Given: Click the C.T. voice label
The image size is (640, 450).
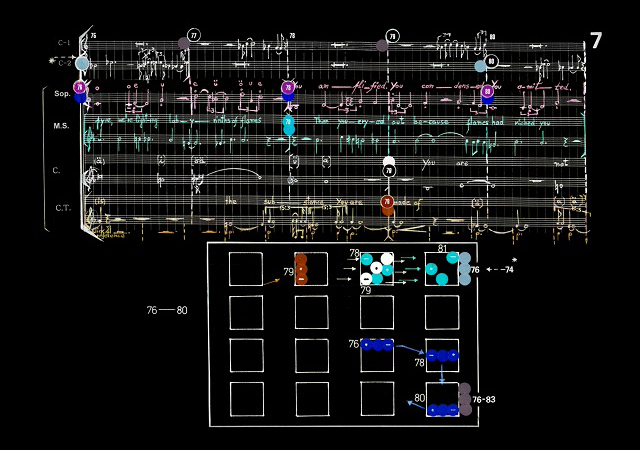Looking at the screenshot, I should (63, 208).
